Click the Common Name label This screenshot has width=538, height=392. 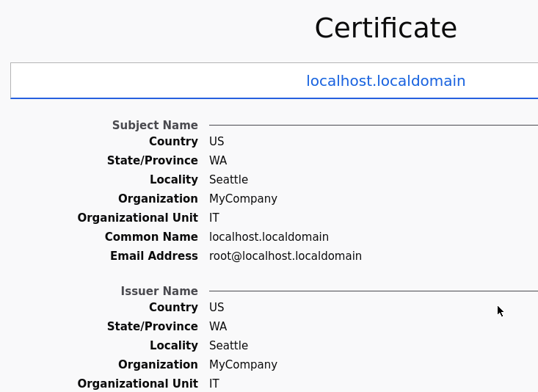click(151, 237)
